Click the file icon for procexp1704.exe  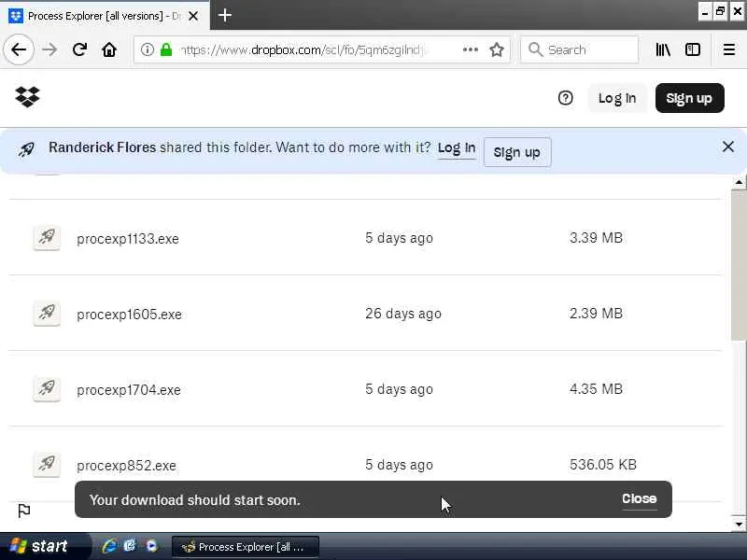tap(47, 388)
